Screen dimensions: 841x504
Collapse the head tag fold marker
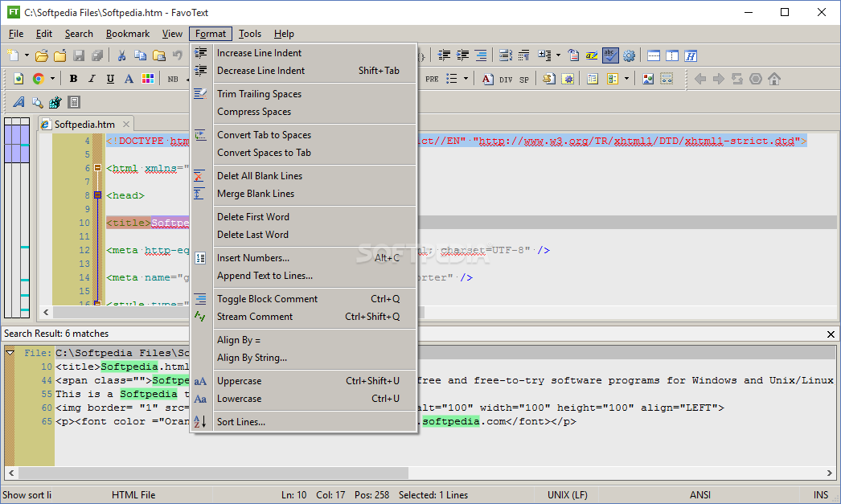pos(97,195)
